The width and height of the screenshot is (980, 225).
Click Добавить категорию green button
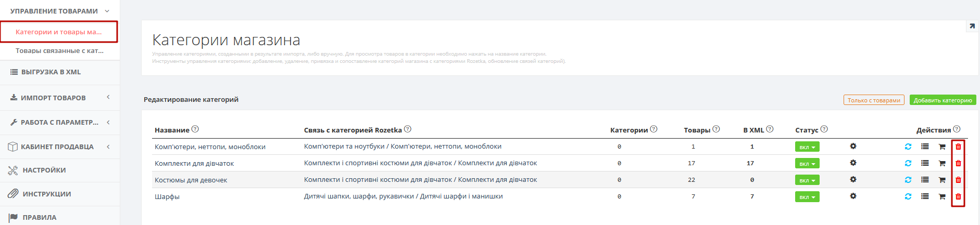(943, 100)
